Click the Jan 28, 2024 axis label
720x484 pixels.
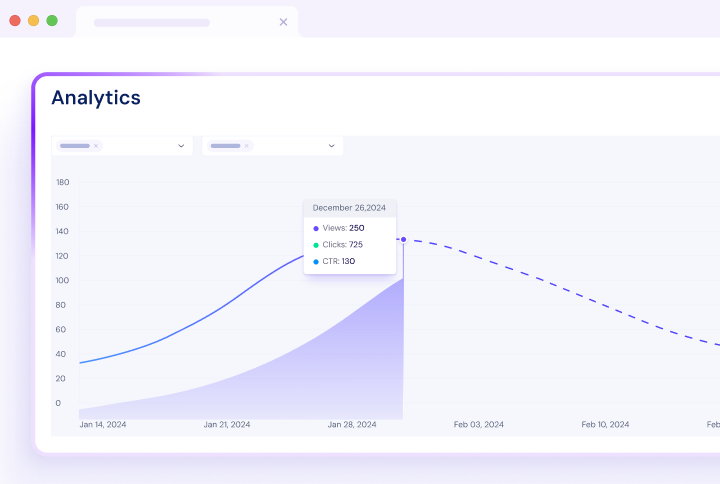[x=352, y=425]
